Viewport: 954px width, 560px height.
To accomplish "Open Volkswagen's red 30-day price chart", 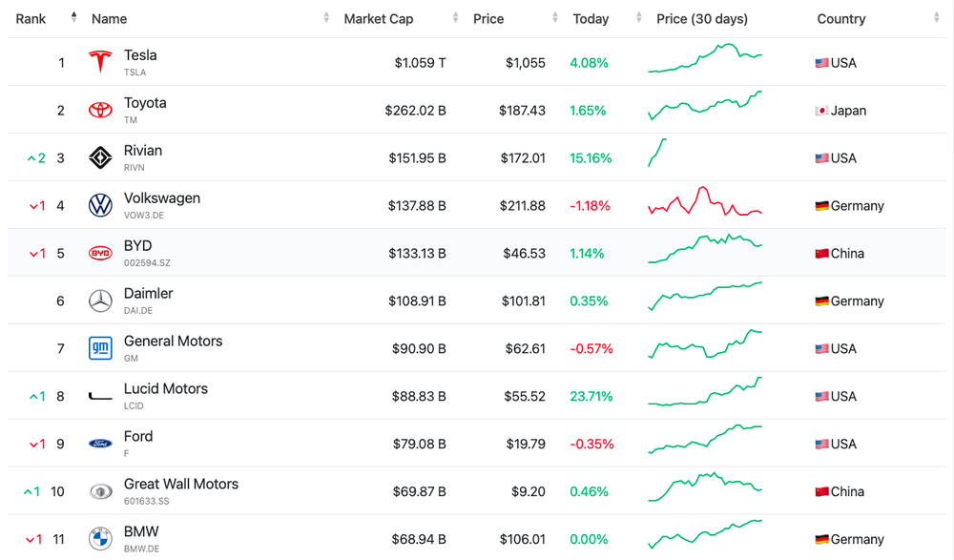I will [705, 201].
